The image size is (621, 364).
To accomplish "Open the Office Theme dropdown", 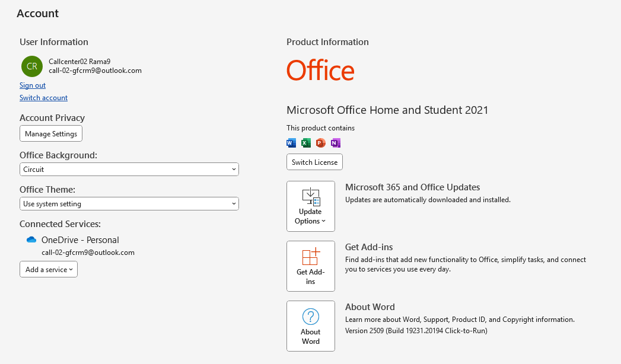I will coord(129,204).
